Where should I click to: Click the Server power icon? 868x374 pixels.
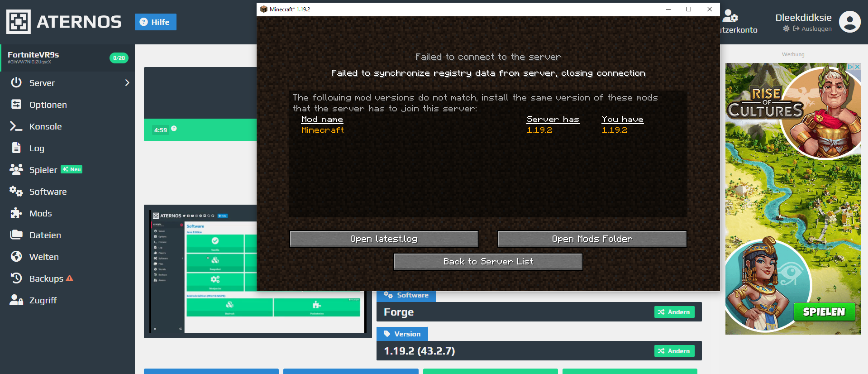point(16,82)
